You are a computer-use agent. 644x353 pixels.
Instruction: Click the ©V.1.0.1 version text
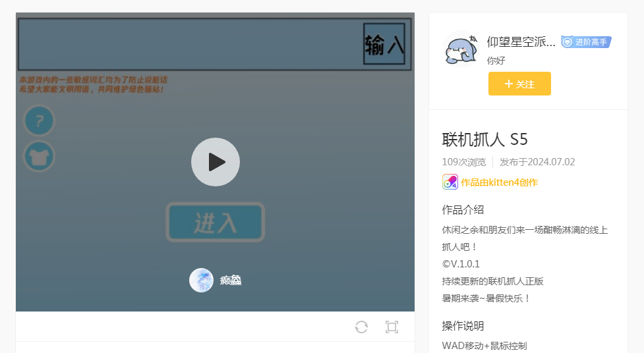click(461, 264)
